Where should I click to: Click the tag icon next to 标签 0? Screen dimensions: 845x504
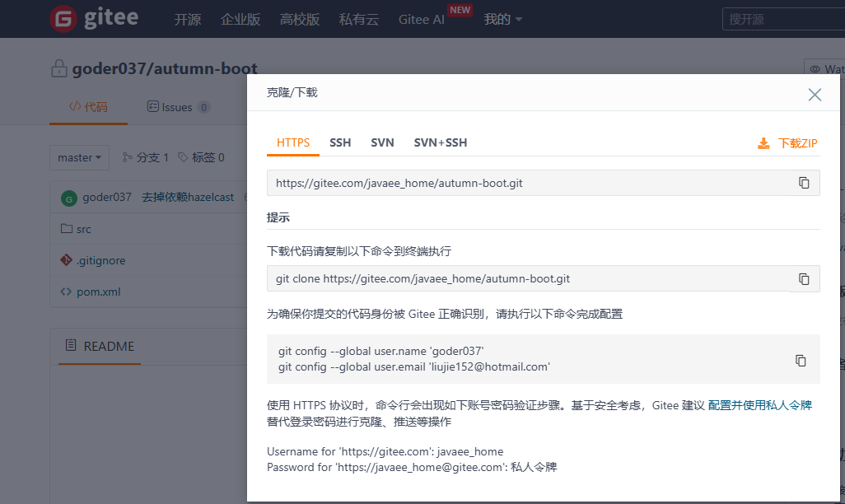pos(183,157)
